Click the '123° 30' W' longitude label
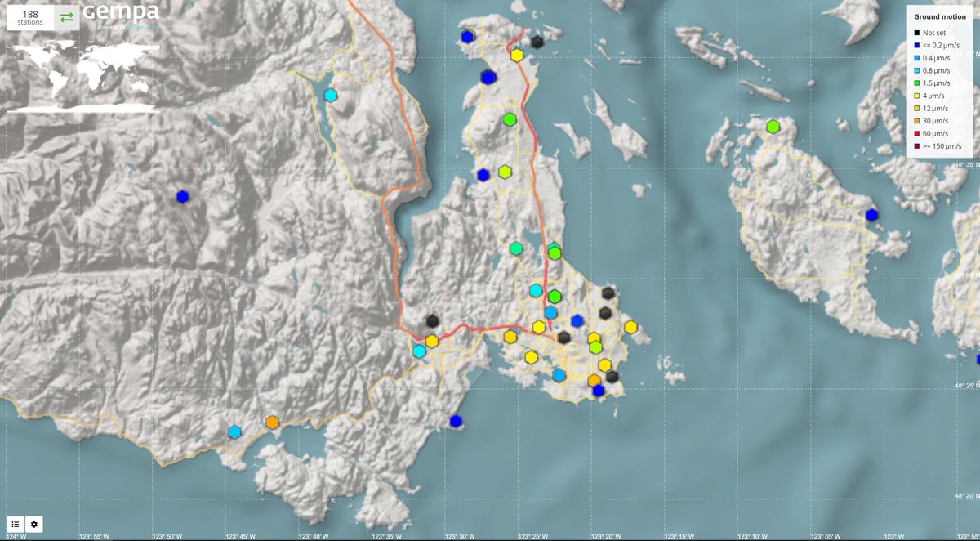This screenshot has width=980, height=541. coord(458,536)
